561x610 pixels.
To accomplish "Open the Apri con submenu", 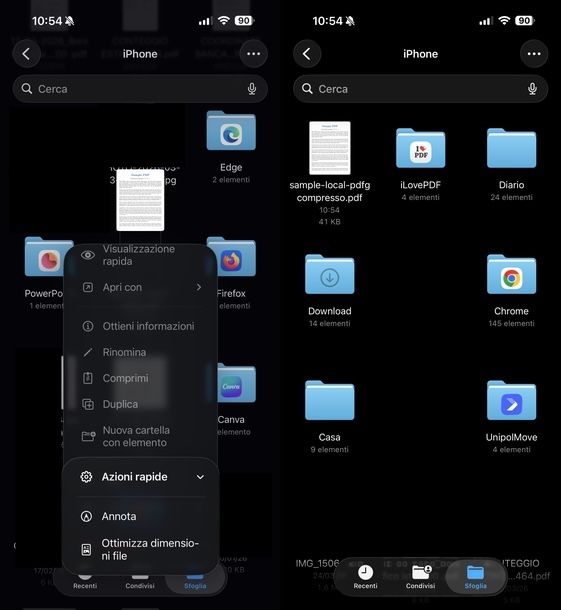I will pyautogui.click(x=140, y=287).
